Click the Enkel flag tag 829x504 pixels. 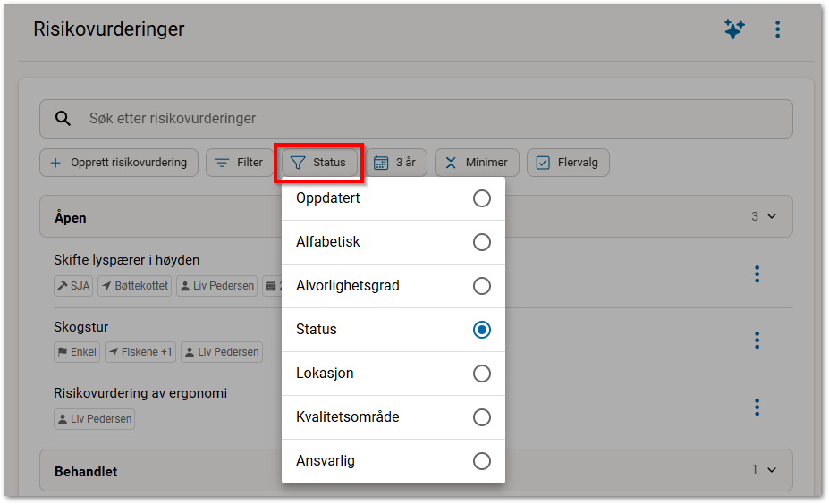77,352
